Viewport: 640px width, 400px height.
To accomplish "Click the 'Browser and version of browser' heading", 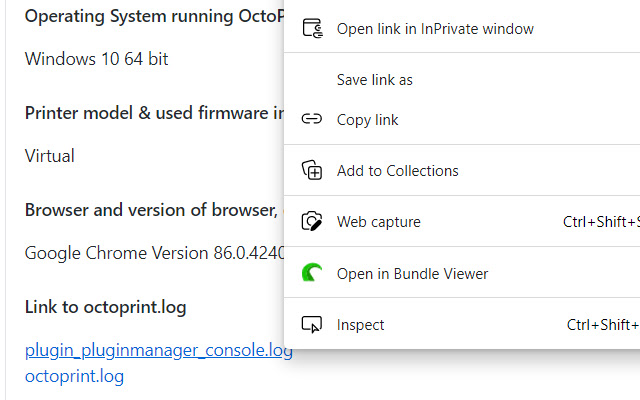I will pyautogui.click(x=151, y=210).
